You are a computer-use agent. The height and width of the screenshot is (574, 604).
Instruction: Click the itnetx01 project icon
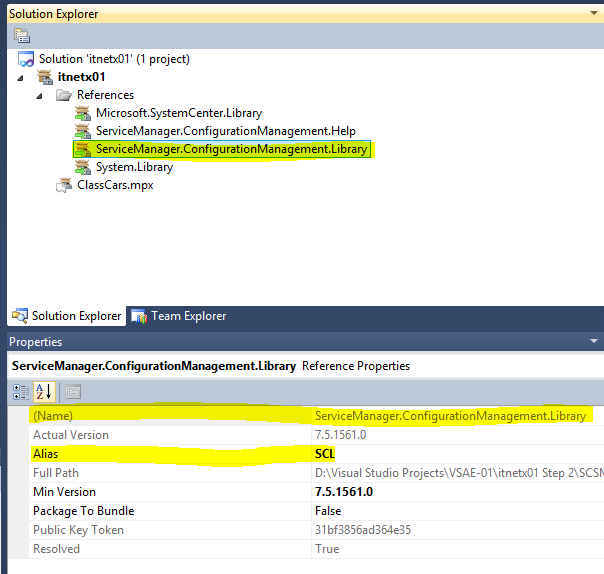tap(45, 77)
